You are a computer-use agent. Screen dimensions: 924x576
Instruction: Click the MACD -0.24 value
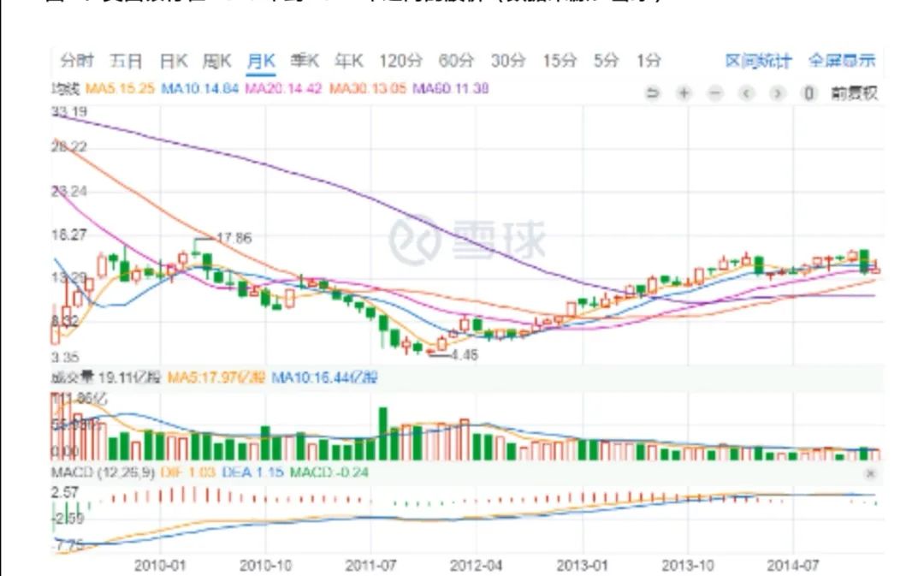[329, 472]
